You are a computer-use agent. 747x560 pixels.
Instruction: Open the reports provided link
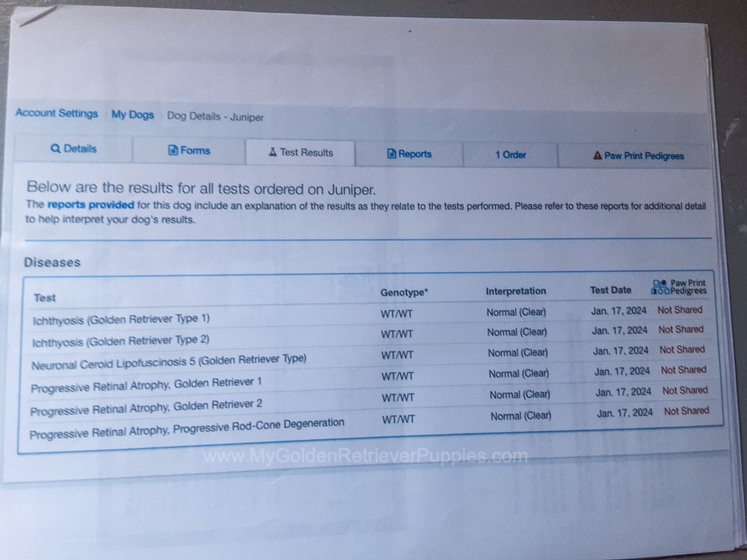point(90,204)
